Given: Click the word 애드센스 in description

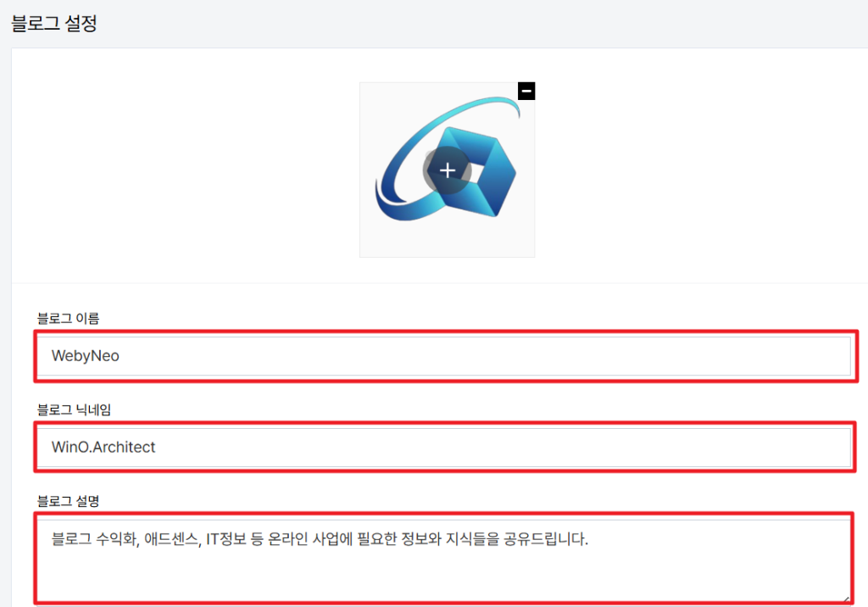Looking at the screenshot, I should point(173,539).
